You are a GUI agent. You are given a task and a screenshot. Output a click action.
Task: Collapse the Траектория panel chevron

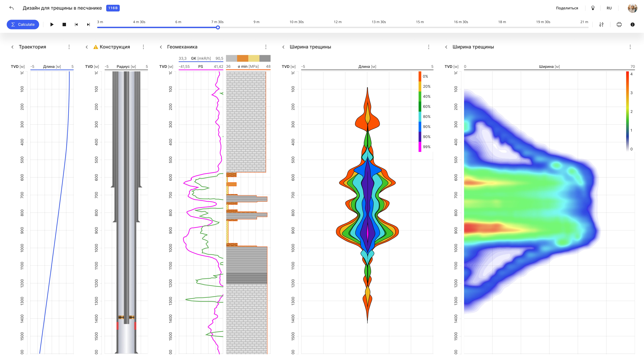12,47
